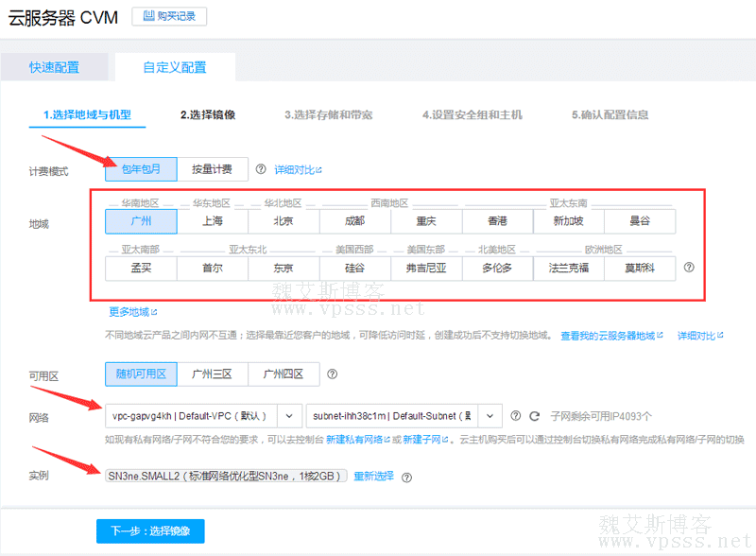Open the 新建子网 link beside its external icon
The image size is (756, 556).
424,441
